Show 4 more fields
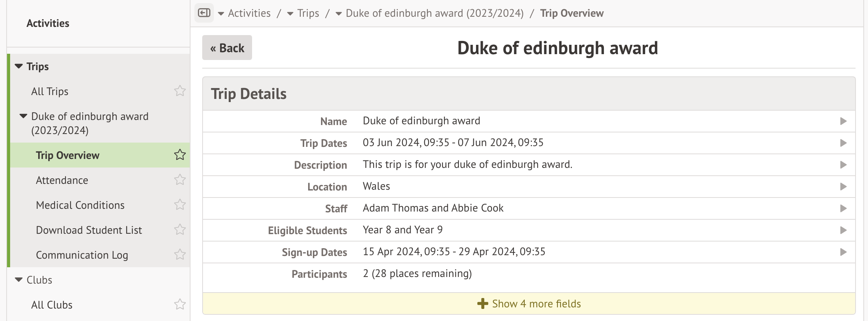 (529, 304)
